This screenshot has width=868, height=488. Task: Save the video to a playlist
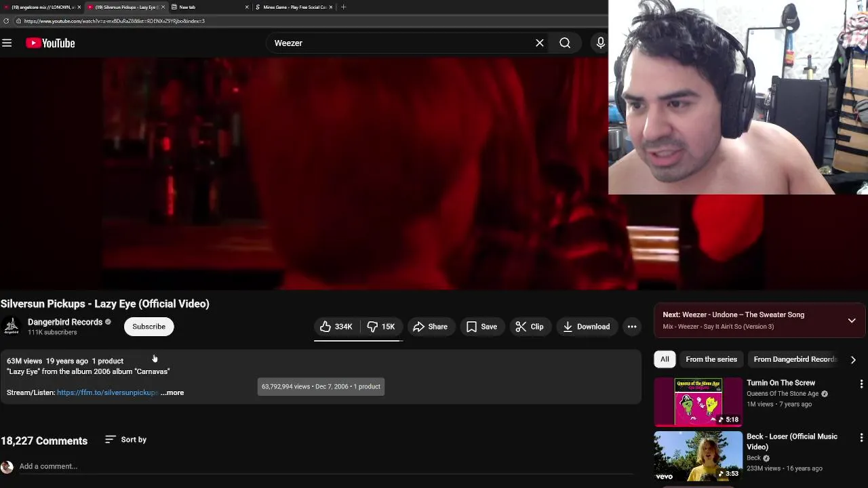pos(482,327)
